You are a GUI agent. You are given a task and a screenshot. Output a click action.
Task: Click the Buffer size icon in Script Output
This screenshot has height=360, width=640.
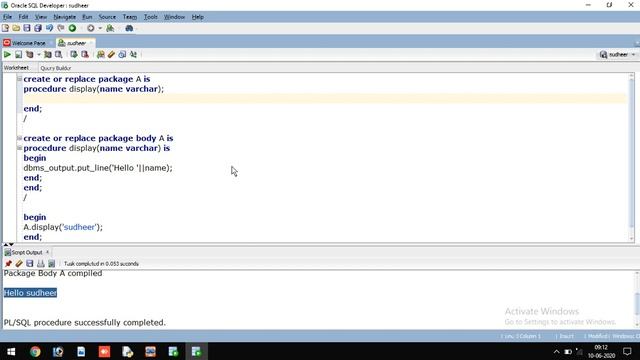coord(51,264)
